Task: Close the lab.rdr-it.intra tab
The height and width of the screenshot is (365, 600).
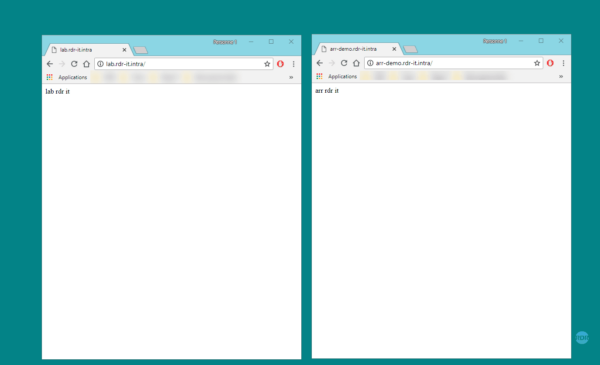Action: pos(124,50)
